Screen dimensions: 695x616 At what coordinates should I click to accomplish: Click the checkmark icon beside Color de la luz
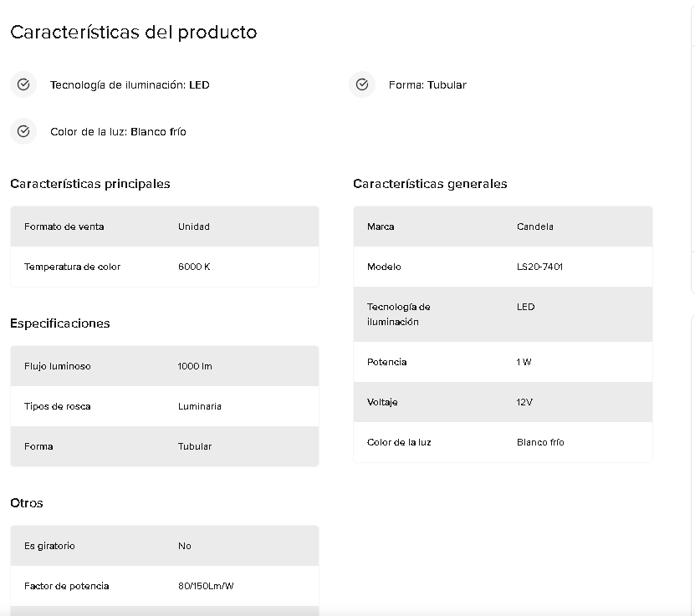[23, 131]
